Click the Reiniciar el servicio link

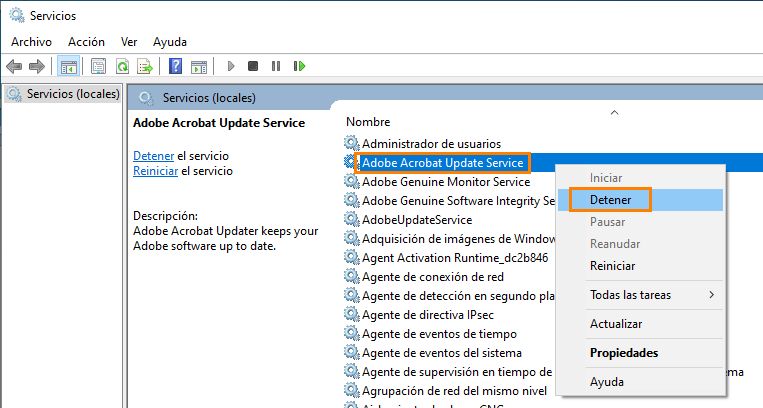155,171
